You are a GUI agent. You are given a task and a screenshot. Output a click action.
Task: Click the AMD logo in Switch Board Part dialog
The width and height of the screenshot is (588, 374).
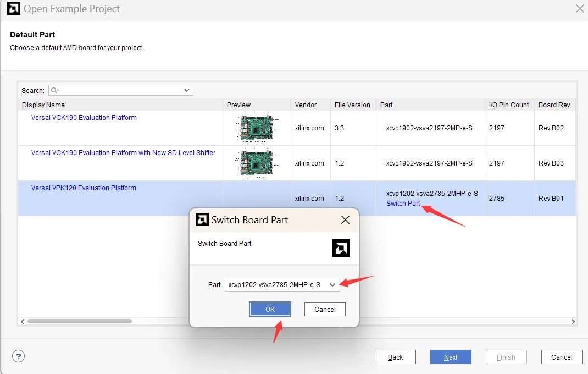pyautogui.click(x=341, y=248)
